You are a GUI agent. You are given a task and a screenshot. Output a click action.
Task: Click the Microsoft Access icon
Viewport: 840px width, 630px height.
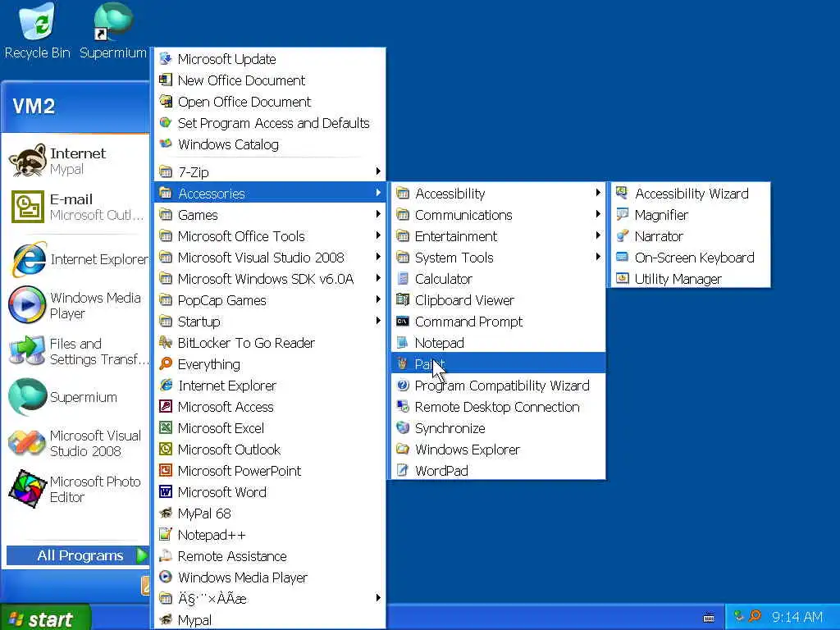coord(166,406)
